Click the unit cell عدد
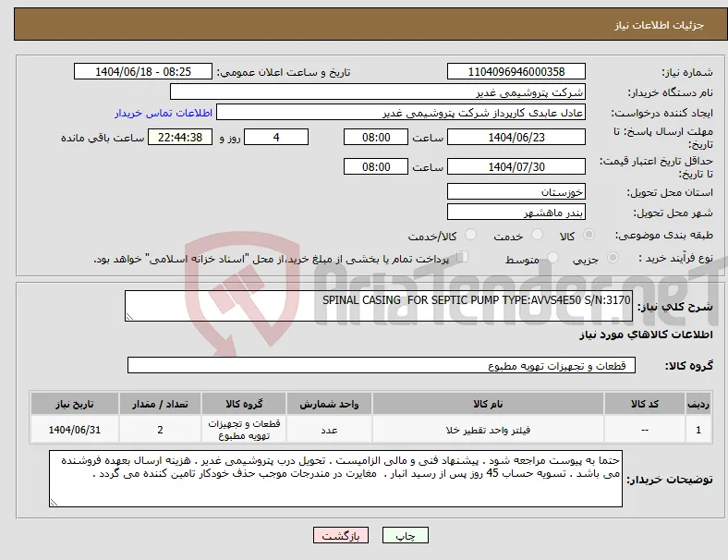The image size is (728, 560). point(329,430)
